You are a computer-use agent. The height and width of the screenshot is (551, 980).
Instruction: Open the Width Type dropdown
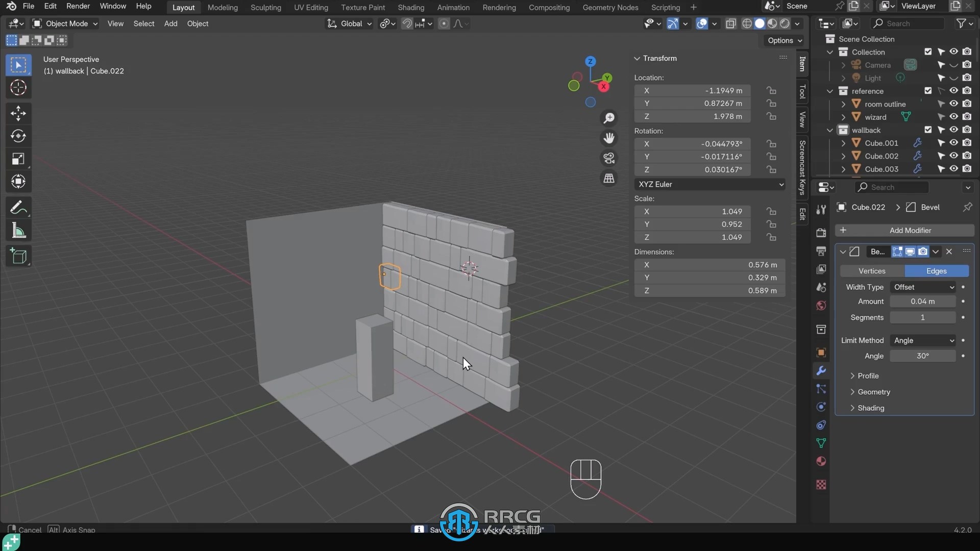tap(924, 287)
